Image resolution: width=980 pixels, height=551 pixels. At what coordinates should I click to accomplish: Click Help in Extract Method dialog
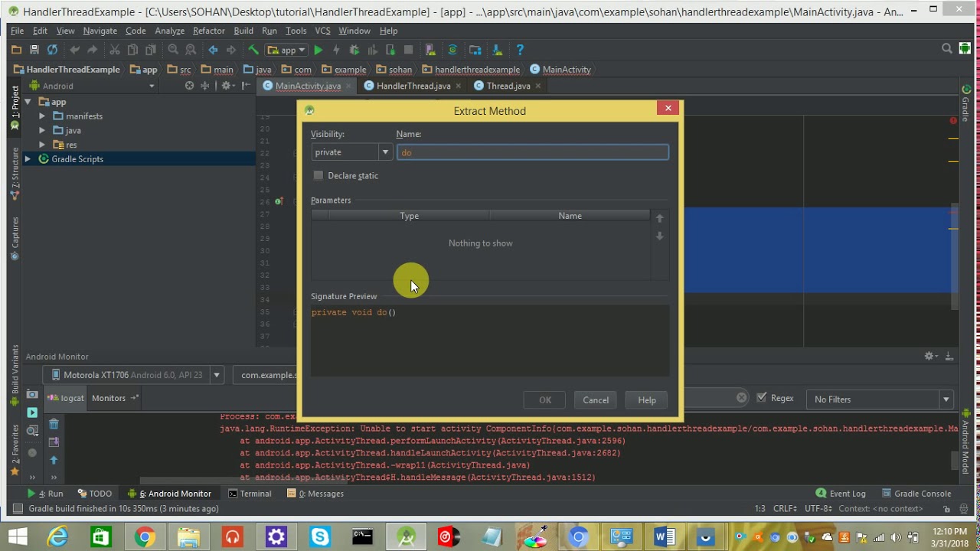pyautogui.click(x=647, y=400)
